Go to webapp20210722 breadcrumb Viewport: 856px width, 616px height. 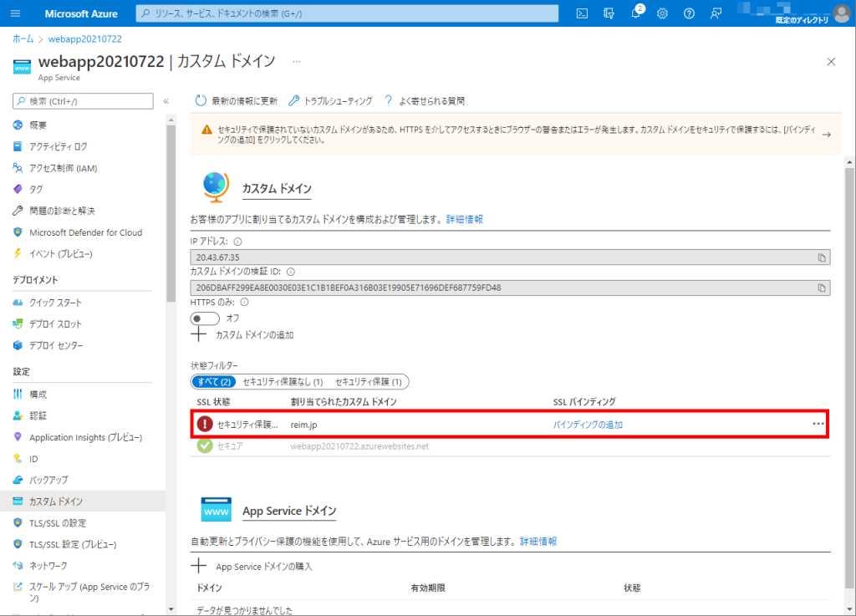(x=85, y=38)
